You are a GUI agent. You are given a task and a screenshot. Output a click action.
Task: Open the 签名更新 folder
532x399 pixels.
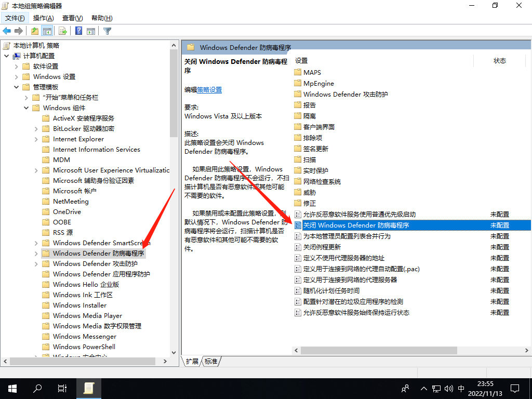[311, 149]
